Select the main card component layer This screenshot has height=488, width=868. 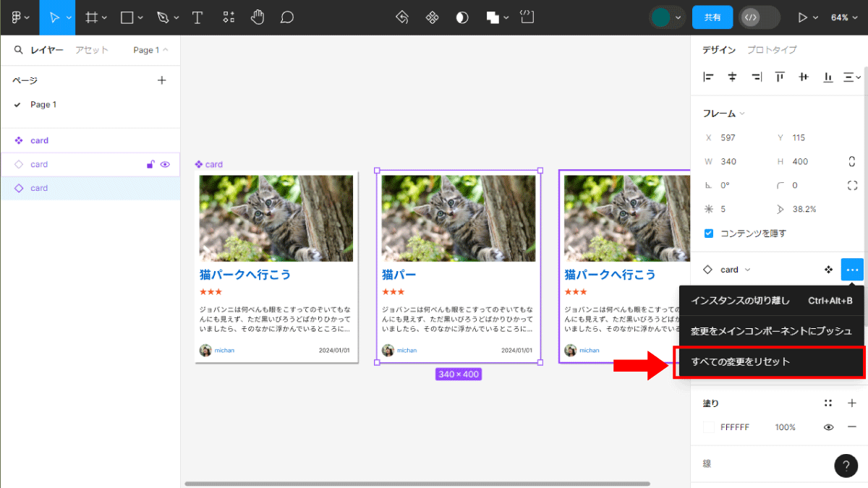pyautogui.click(x=90, y=140)
